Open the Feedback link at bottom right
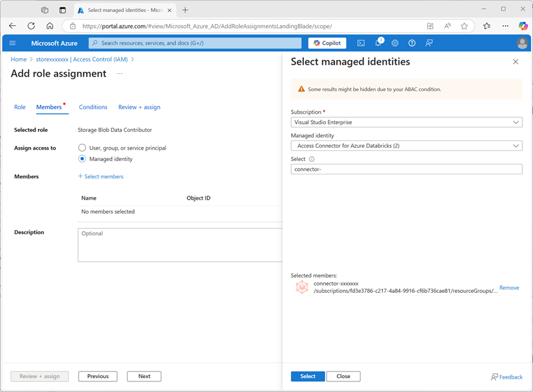The image size is (533, 392). pos(507,377)
